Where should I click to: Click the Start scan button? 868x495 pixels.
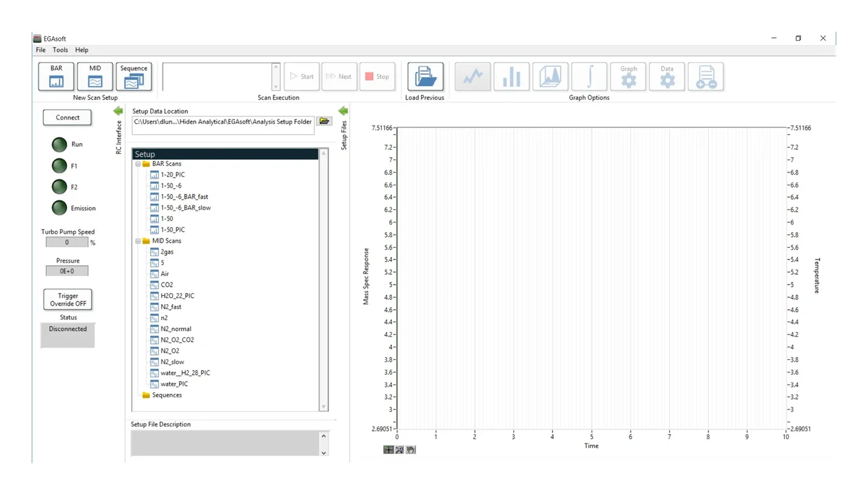(x=302, y=77)
